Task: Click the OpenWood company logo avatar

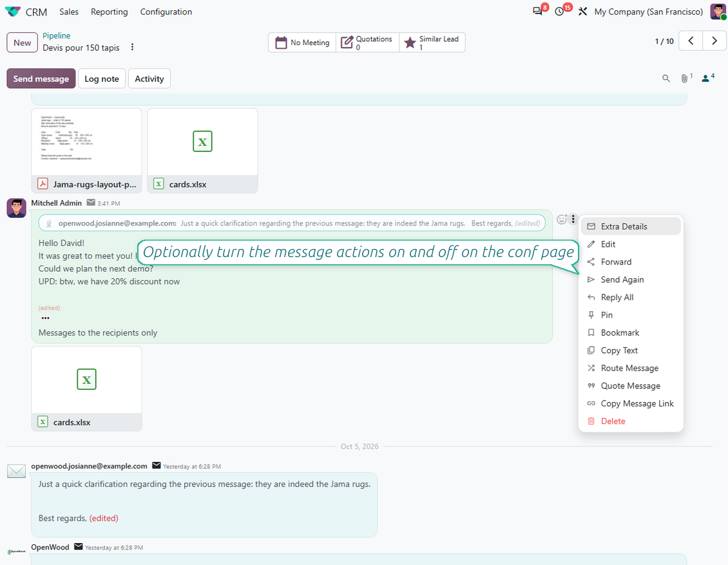Action: click(x=16, y=551)
